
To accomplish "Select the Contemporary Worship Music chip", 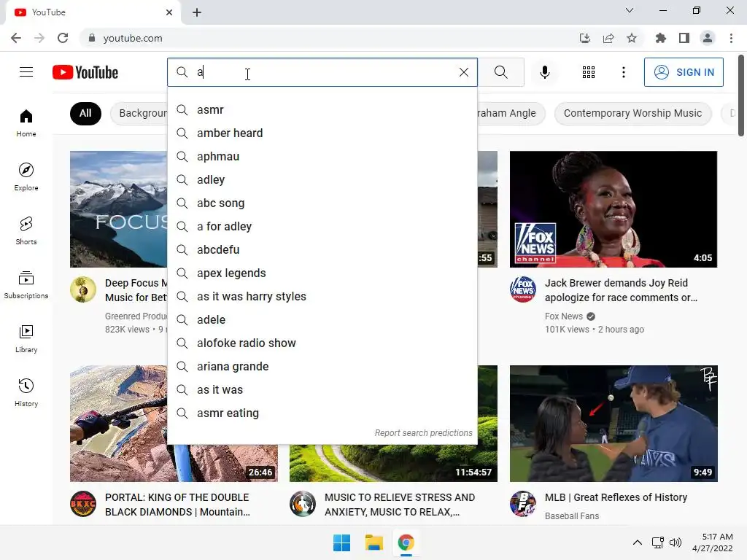I will (632, 113).
